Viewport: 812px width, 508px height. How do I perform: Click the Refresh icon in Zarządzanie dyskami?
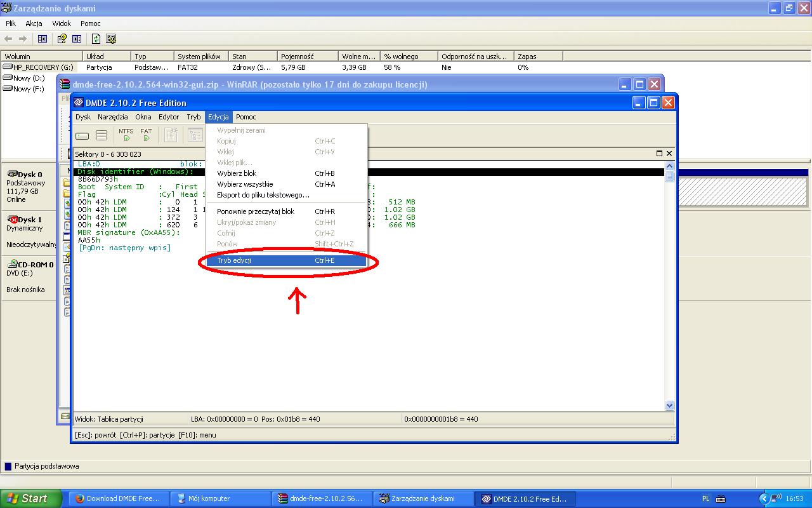click(96, 39)
